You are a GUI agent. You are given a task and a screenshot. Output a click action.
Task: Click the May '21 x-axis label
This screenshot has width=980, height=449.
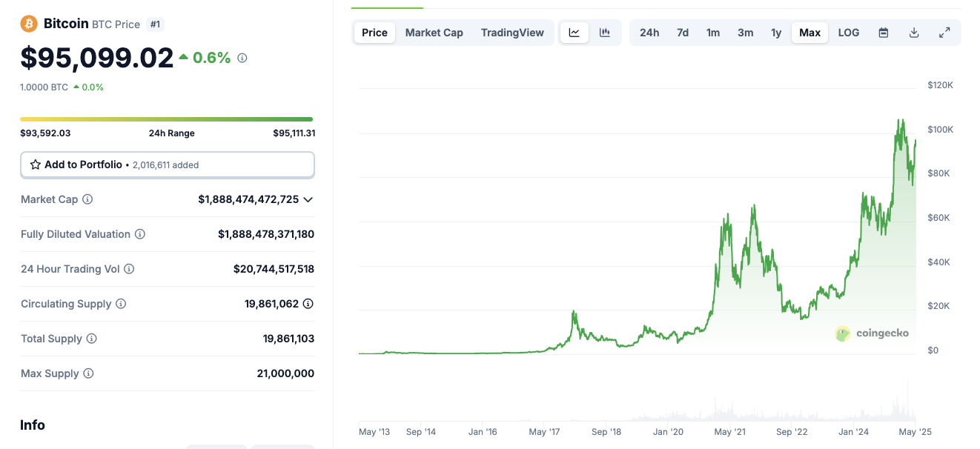[730, 432]
